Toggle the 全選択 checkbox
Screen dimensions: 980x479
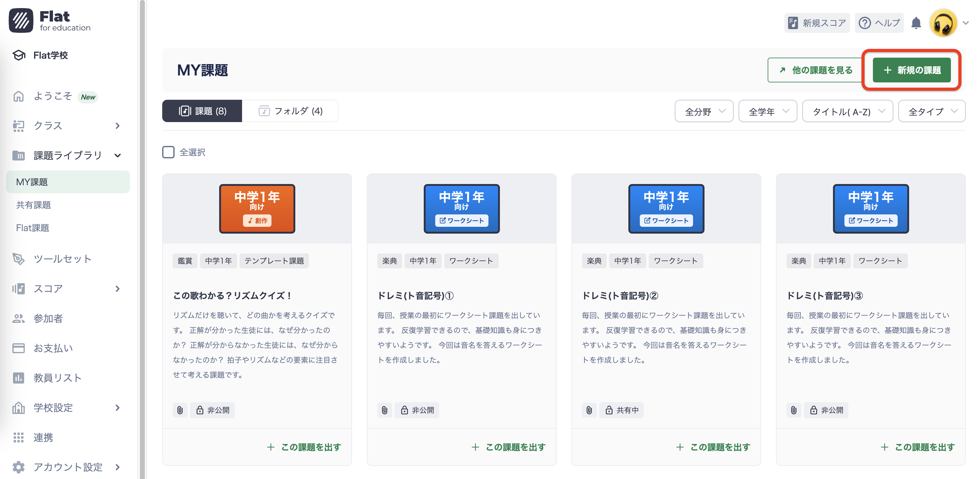tap(168, 152)
